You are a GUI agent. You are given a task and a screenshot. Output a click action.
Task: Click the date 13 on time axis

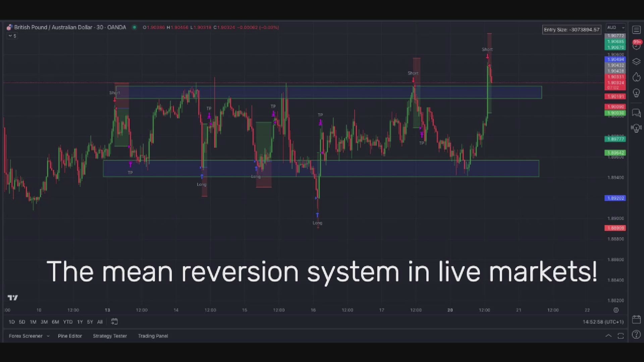click(107, 310)
